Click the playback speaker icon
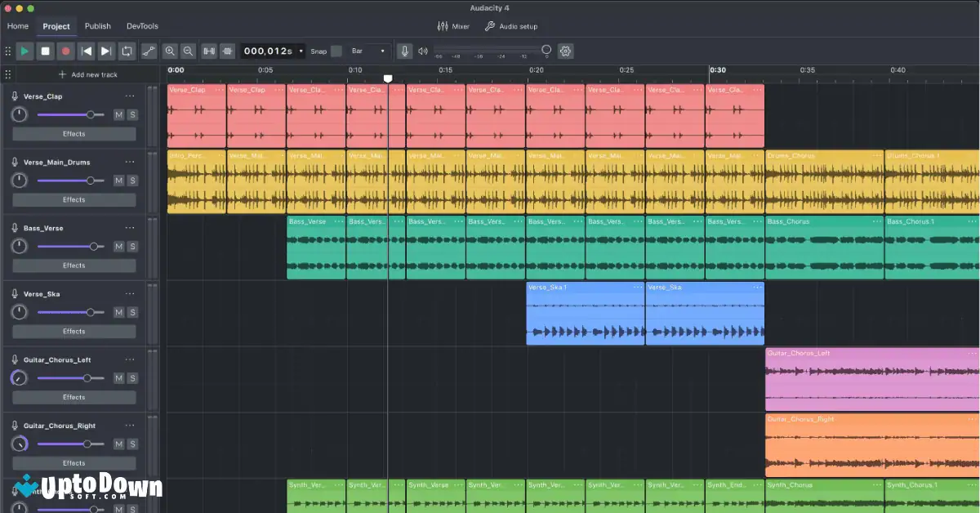 [422, 51]
